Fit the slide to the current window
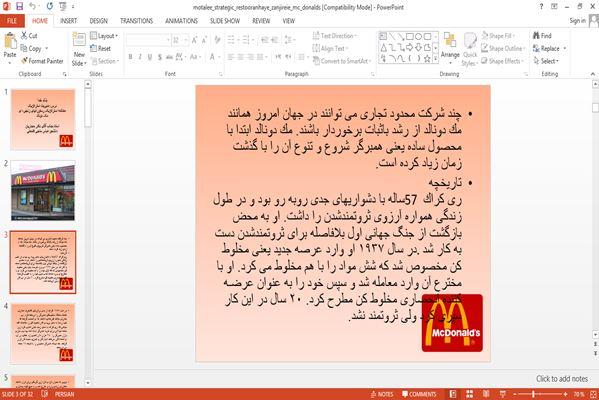Screen dimensions: 599x400 (593, 394)
